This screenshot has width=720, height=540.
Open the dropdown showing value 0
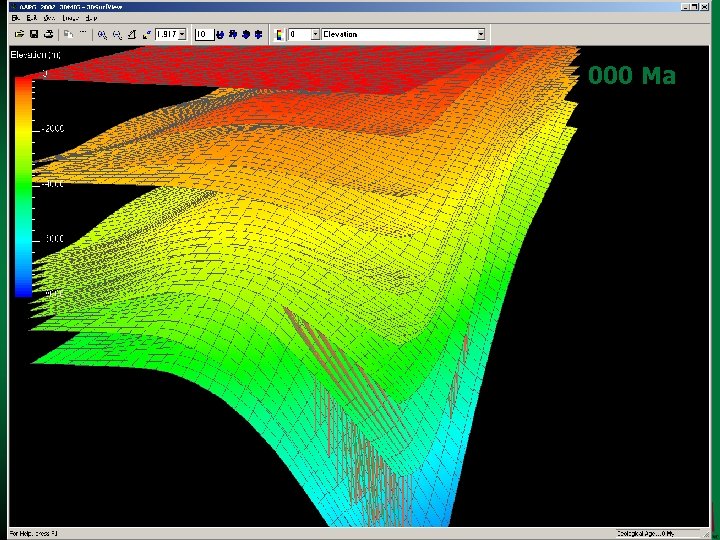315,34
